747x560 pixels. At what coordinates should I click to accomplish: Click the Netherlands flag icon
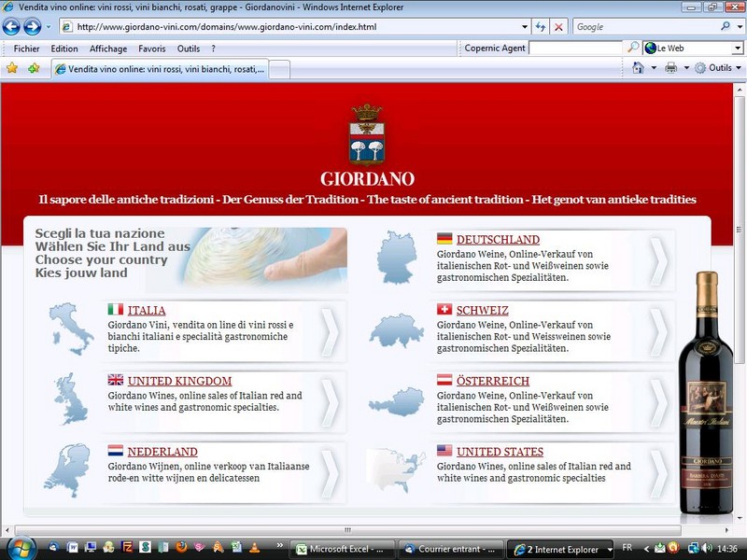[115, 451]
